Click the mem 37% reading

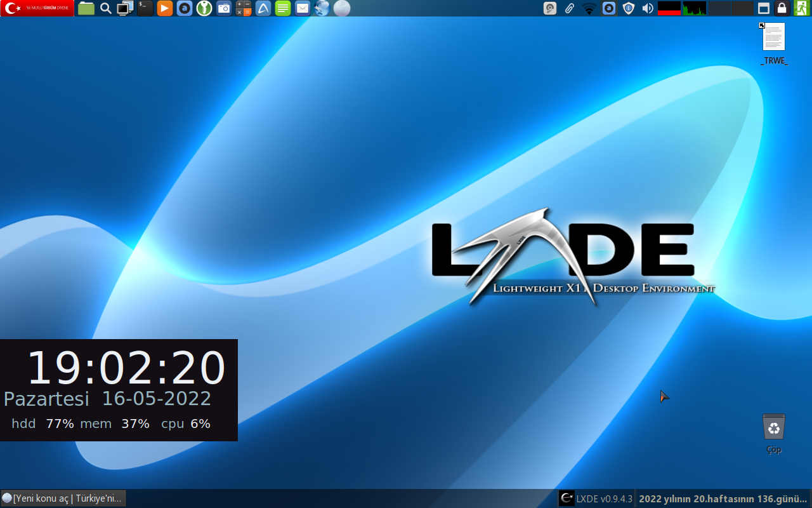[x=115, y=424]
